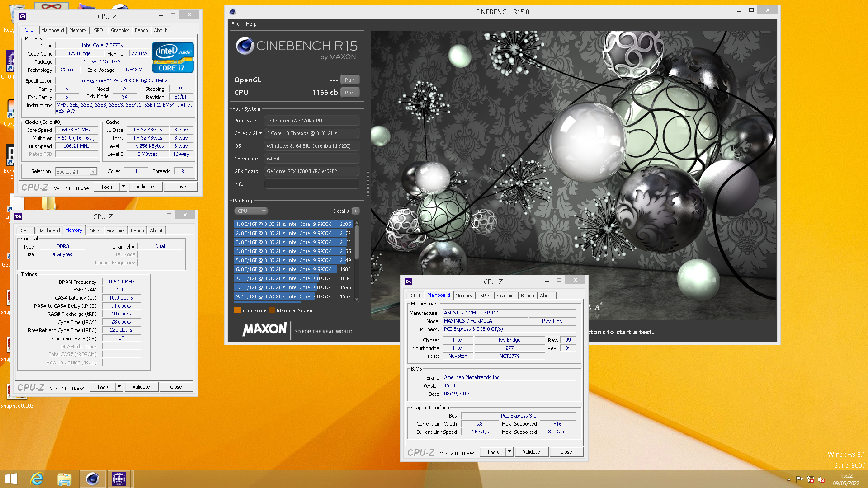Open the Socket #1 selection dropdown

[x=76, y=171]
